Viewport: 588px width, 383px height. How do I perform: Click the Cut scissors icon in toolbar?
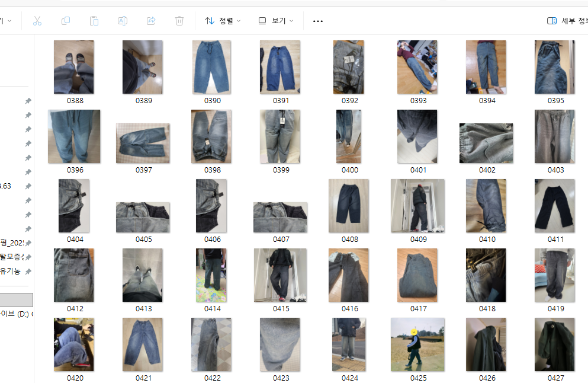[37, 21]
